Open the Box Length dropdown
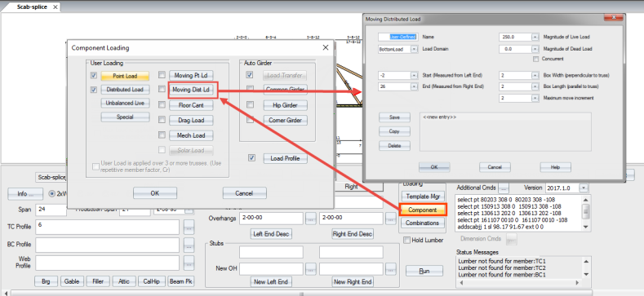The image size is (644, 296). click(535, 86)
